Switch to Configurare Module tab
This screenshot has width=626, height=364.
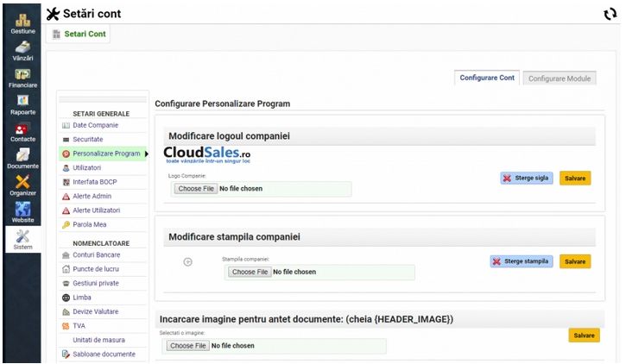pos(560,78)
